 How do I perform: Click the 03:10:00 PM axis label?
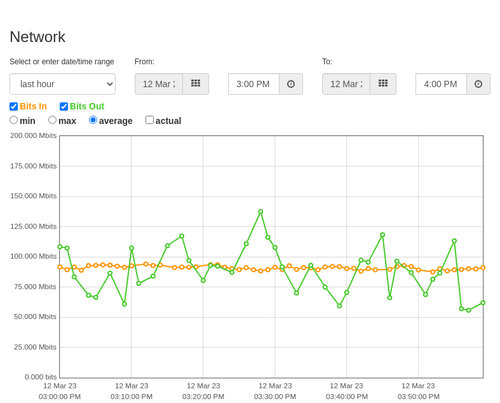[x=131, y=397]
